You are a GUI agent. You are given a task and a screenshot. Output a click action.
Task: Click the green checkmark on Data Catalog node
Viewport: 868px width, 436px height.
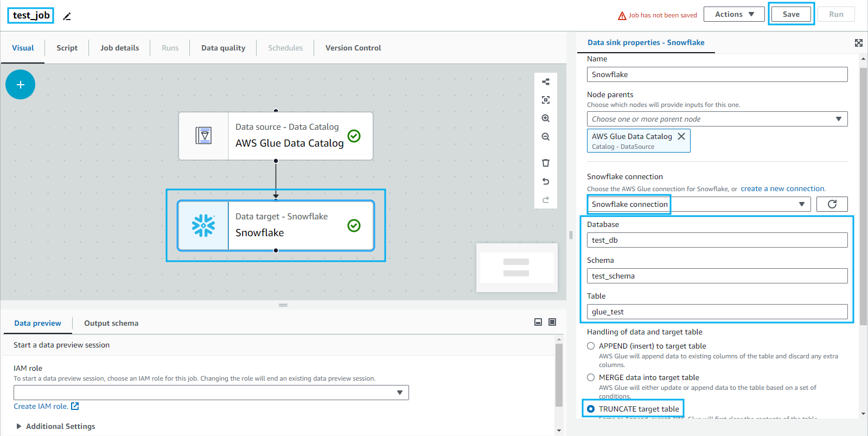click(x=354, y=136)
